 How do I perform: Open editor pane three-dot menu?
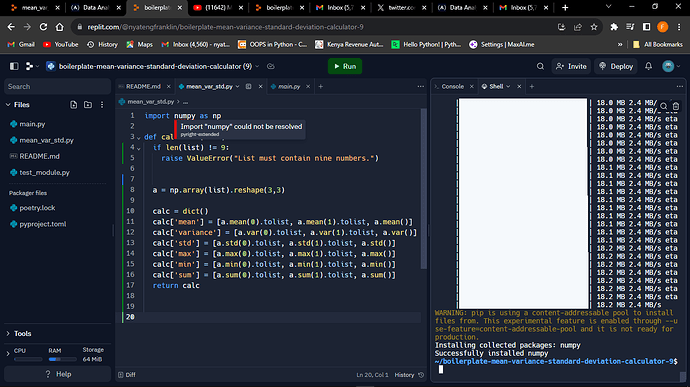point(421,87)
